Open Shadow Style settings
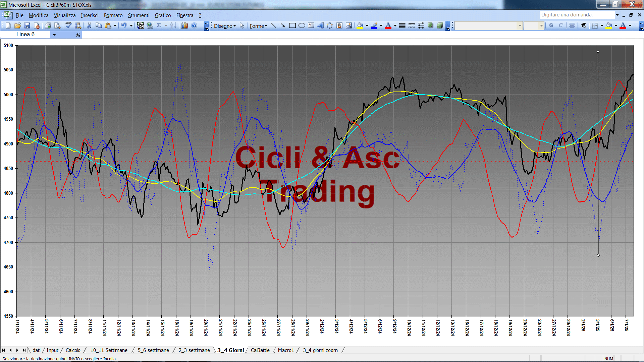 coord(430,26)
